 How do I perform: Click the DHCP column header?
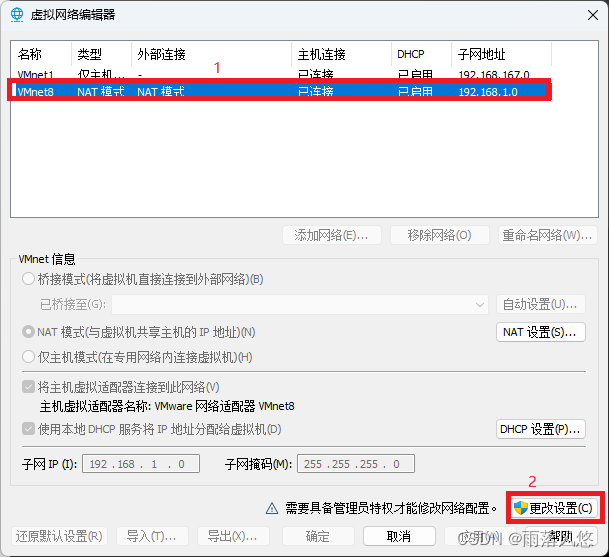click(x=421, y=54)
